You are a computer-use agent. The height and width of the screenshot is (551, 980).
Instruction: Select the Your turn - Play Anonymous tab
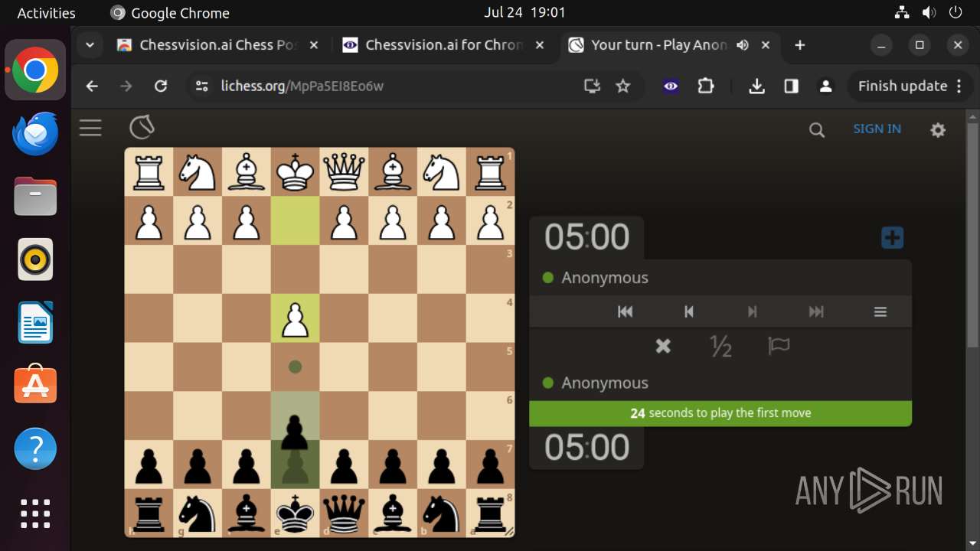[658, 45]
